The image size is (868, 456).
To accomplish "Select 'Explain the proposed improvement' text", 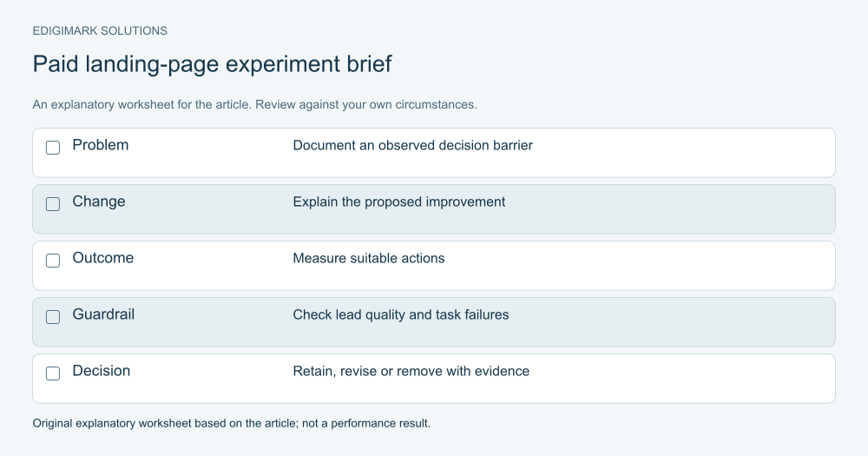I will [398, 202].
